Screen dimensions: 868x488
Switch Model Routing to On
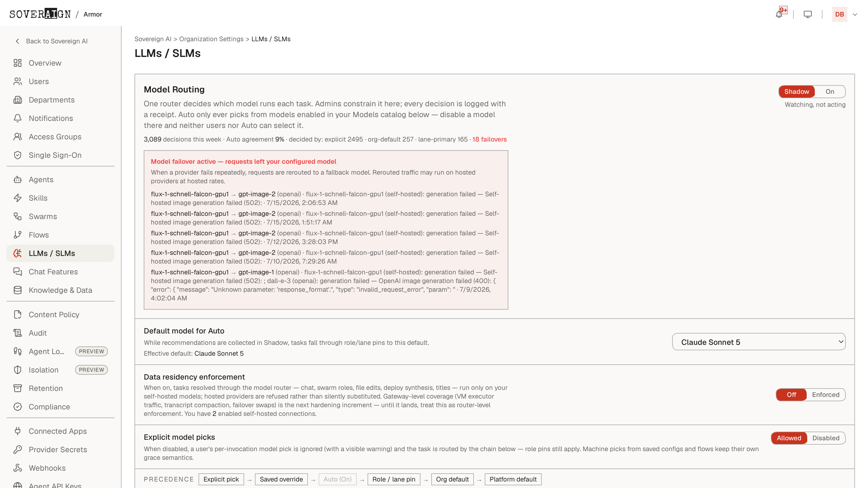tap(829, 92)
